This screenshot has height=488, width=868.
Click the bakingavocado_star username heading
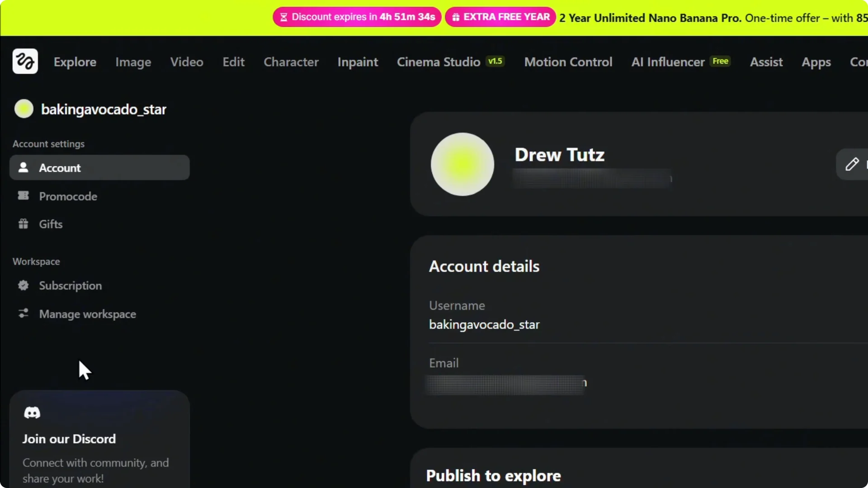(x=104, y=109)
